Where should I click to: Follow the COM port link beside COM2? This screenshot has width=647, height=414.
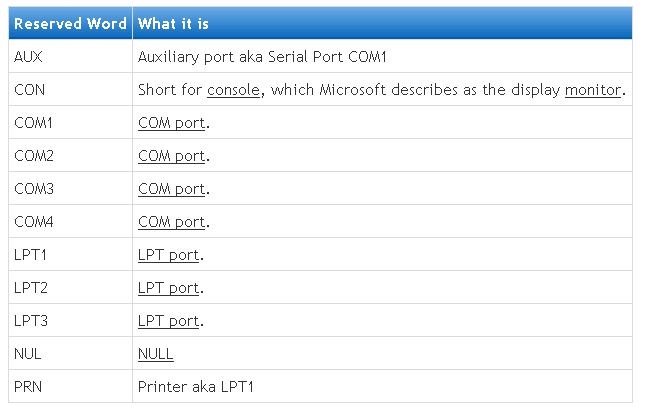(x=171, y=156)
